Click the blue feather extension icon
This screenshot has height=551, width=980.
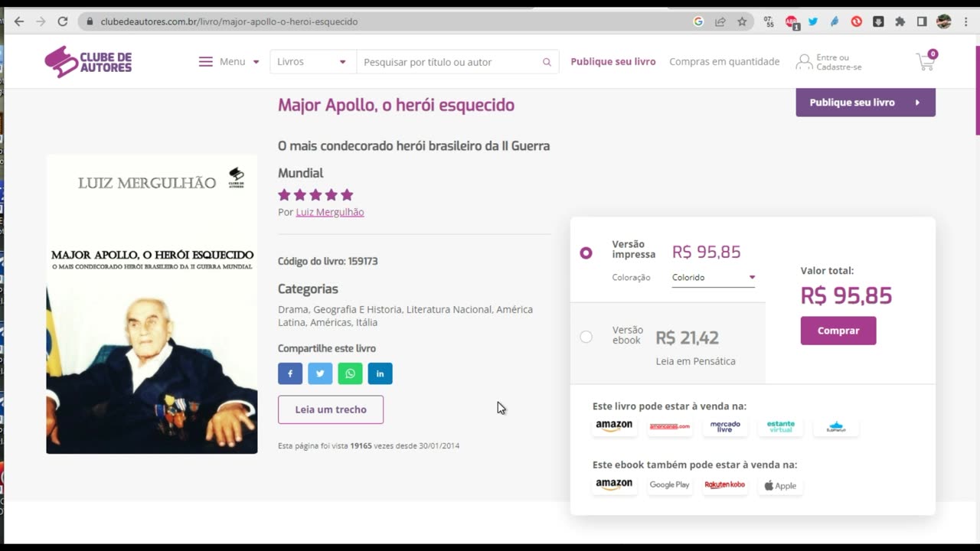(x=835, y=21)
